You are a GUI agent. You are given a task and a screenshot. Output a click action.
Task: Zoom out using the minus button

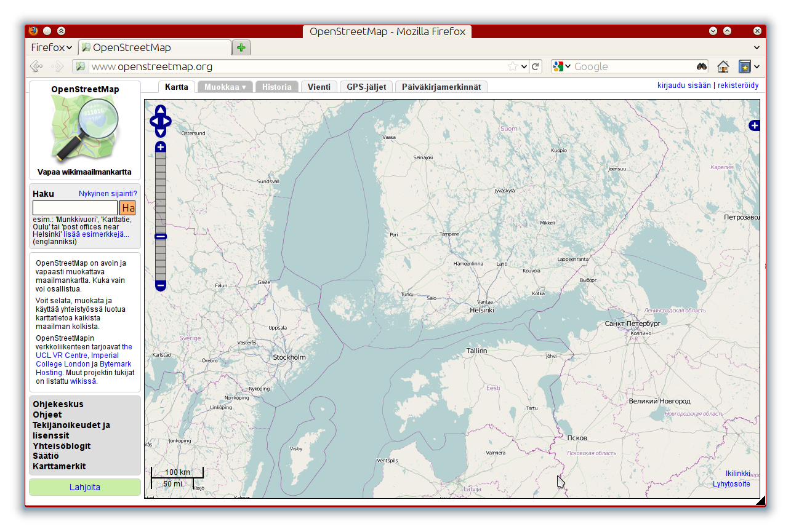[x=161, y=285]
